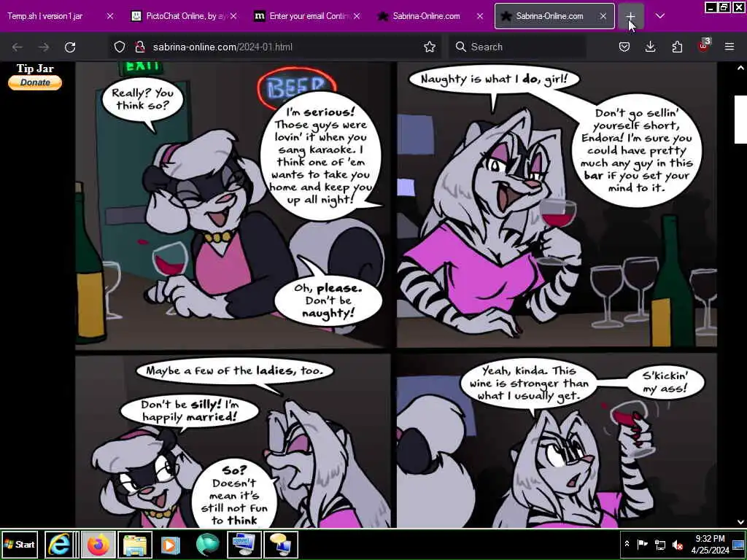The image size is (747, 560).
Task: Click the comic panel about stronger wine
Action: pyautogui.click(x=557, y=440)
